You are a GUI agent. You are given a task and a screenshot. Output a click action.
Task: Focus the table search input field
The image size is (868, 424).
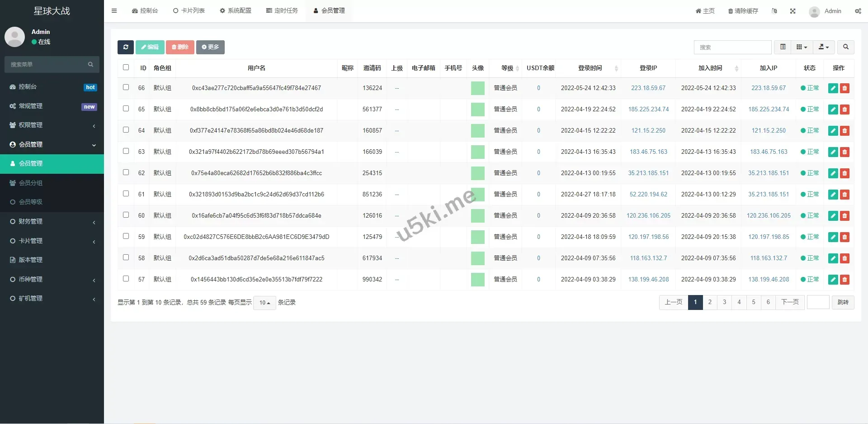tap(732, 47)
